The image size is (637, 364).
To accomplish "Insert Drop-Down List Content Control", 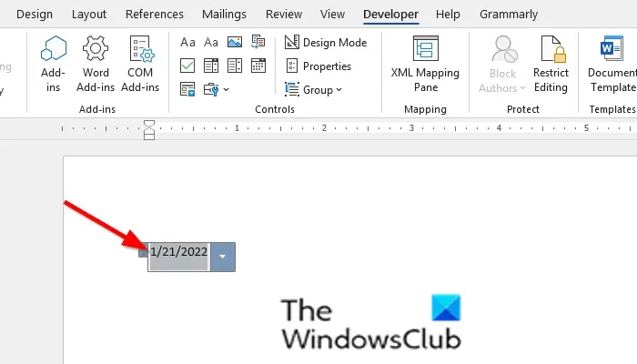I will pyautogui.click(x=235, y=66).
